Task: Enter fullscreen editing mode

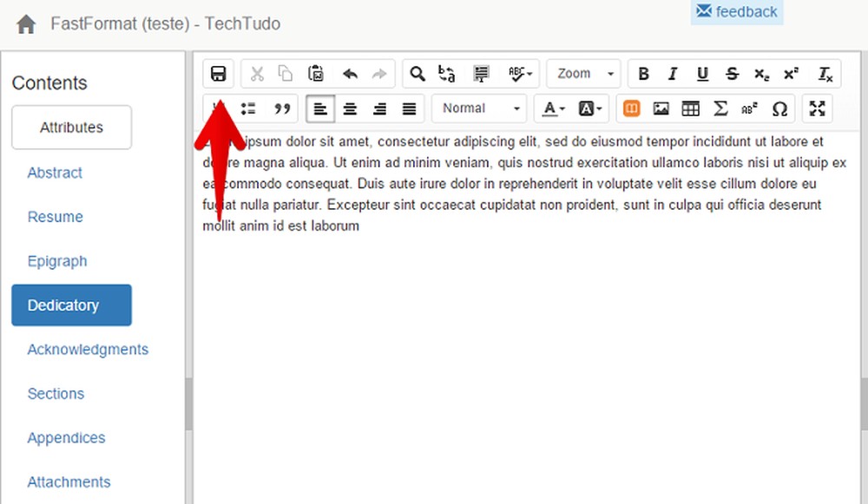Action: pyautogui.click(x=817, y=108)
